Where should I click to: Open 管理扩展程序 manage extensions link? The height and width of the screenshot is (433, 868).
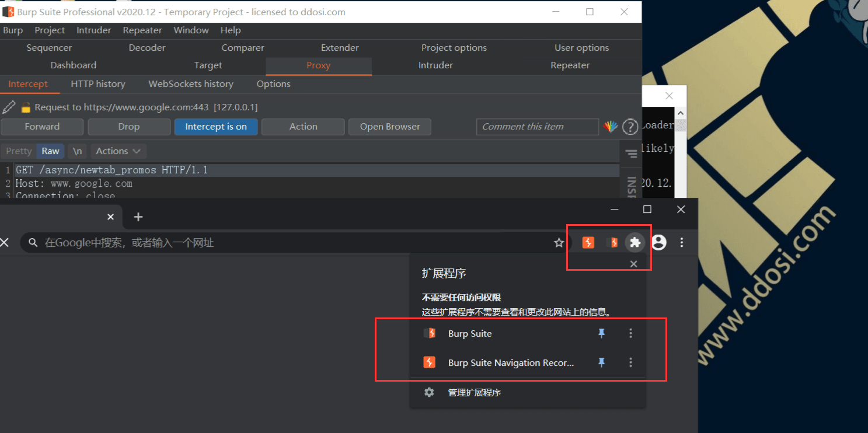(475, 392)
